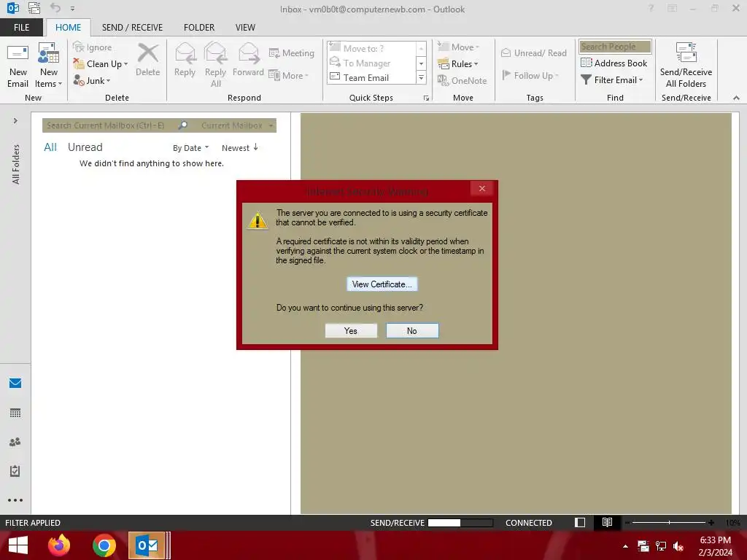Viewport: 747px width, 560px height.
Task: Open the New Items menu
Action: point(49,65)
